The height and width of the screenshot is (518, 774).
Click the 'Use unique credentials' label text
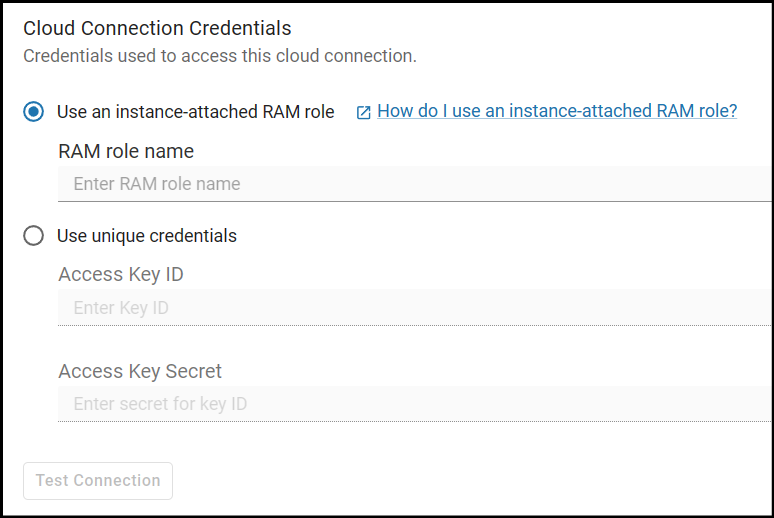point(147,236)
